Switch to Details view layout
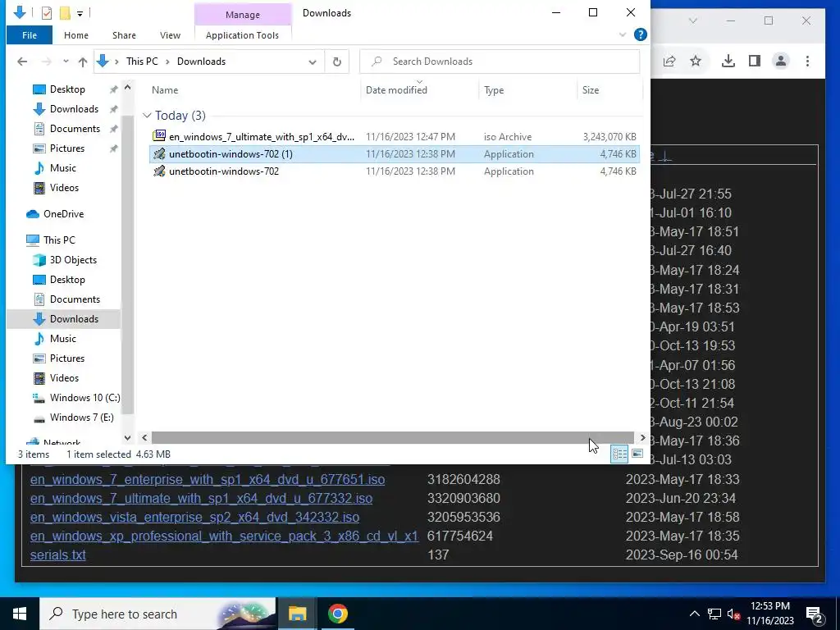 click(620, 454)
